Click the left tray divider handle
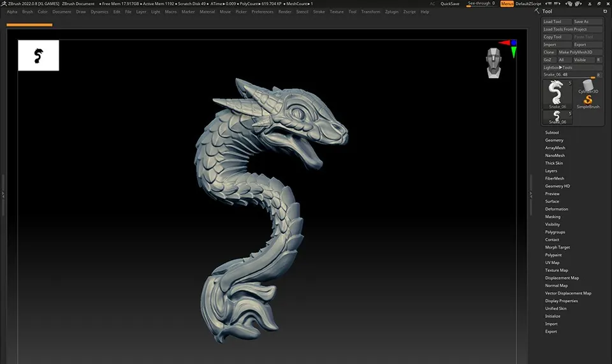Image resolution: width=612 pixels, height=364 pixels. coord(3,194)
